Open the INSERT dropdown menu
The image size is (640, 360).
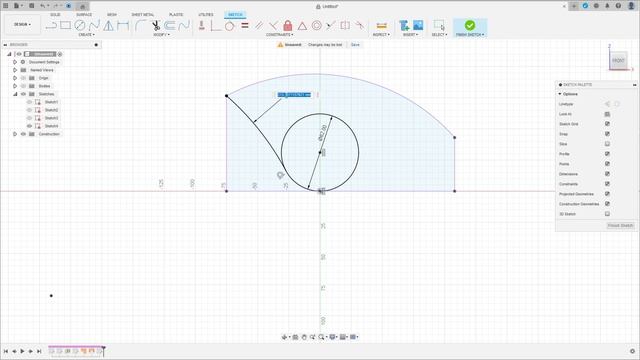point(411,35)
